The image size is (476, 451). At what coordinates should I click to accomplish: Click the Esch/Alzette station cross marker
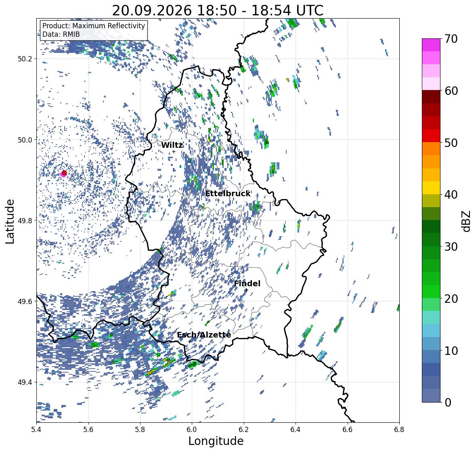(189, 342)
